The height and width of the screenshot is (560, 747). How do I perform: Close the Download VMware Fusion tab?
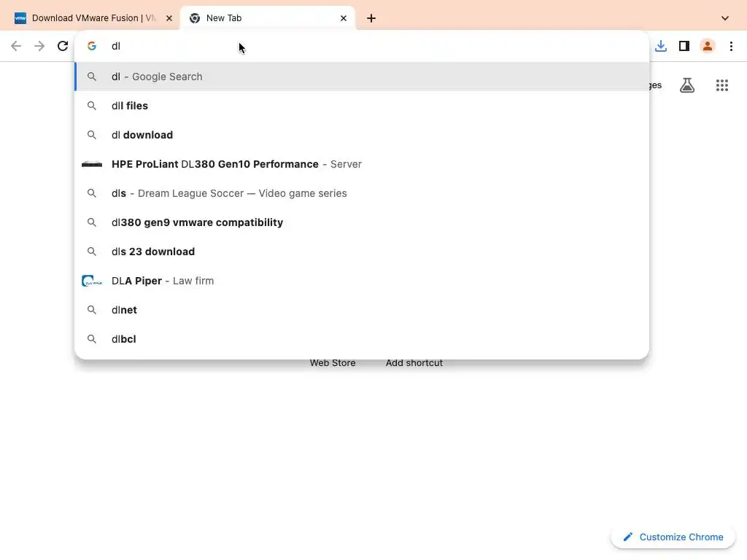pyautogui.click(x=169, y=18)
